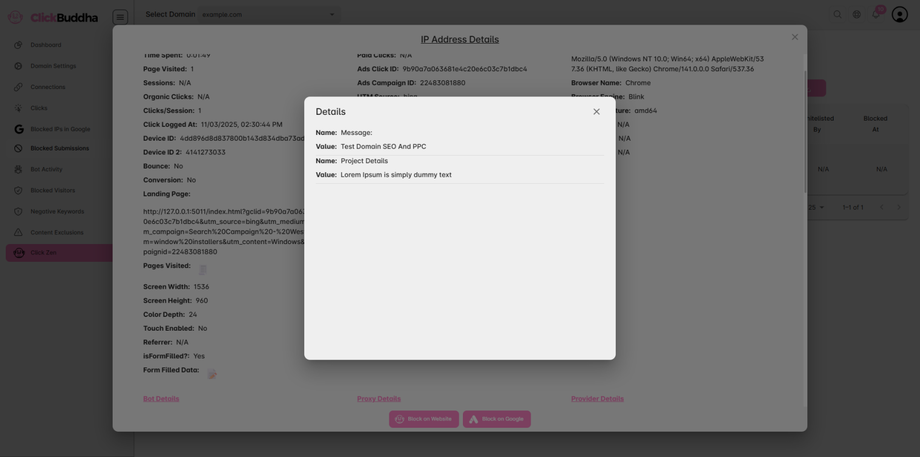Open the Form Filled Data icon

coord(212,374)
